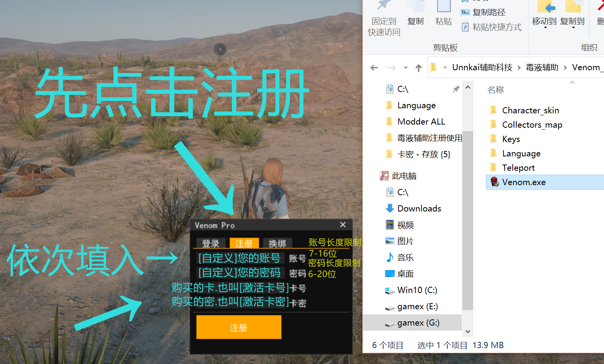Click the pin to Quick Access icon
Viewport: 604px width, 364px height.
tap(384, 5)
